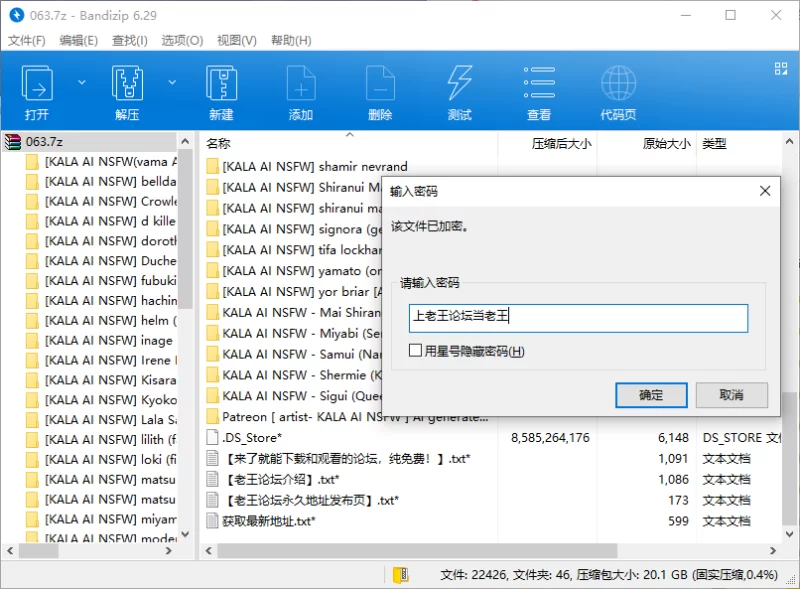The image size is (800, 589).
Task: Click the folder icon beside signora in file list
Action: (212, 229)
